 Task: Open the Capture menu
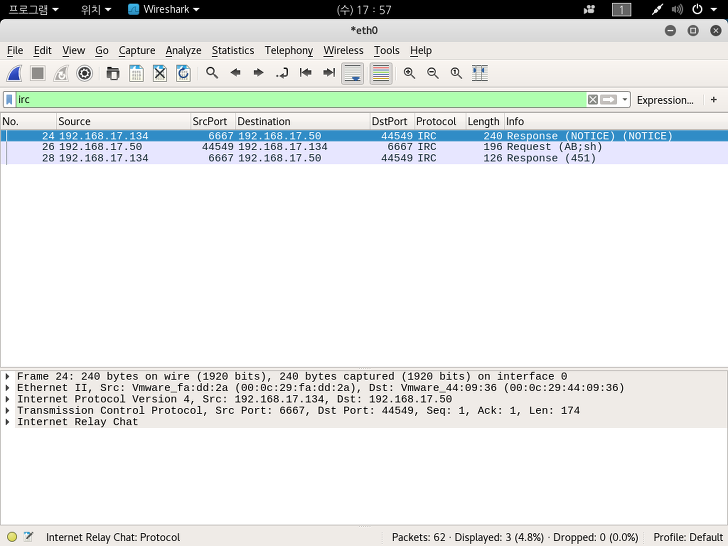(x=137, y=51)
